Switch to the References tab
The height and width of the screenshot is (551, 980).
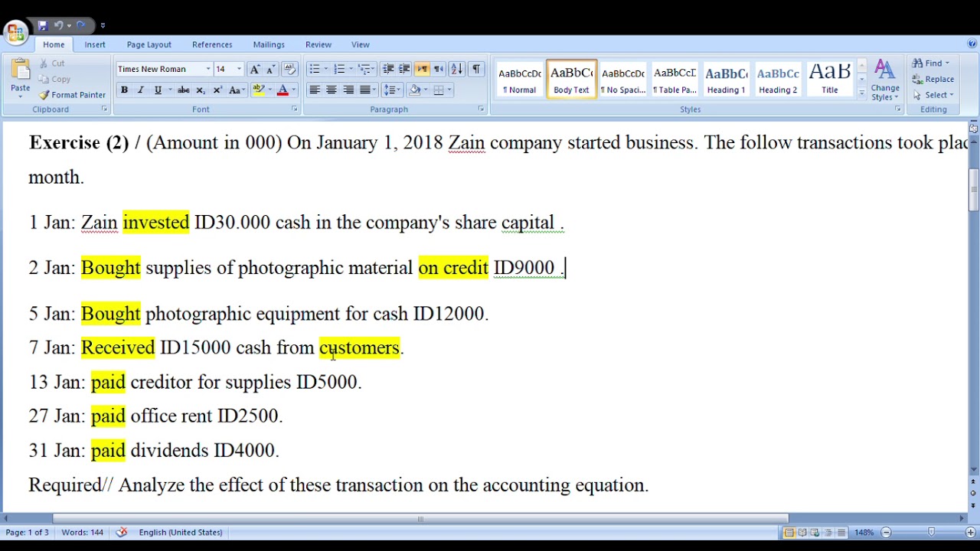[x=212, y=44]
